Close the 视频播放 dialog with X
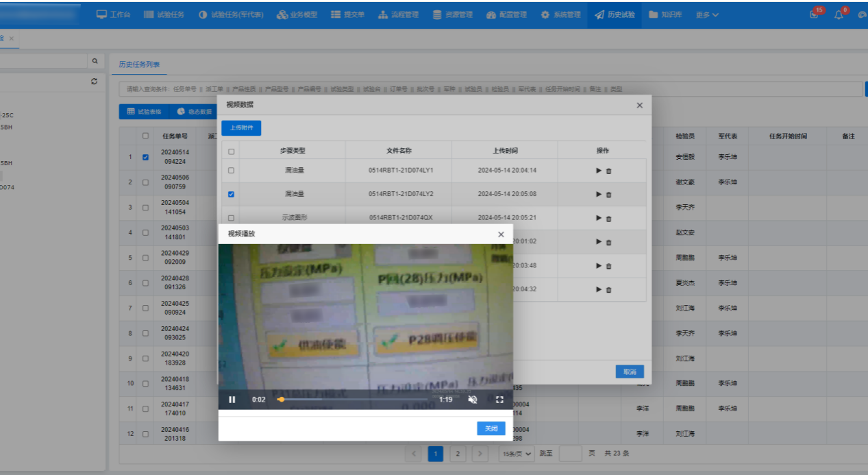 pyautogui.click(x=501, y=234)
